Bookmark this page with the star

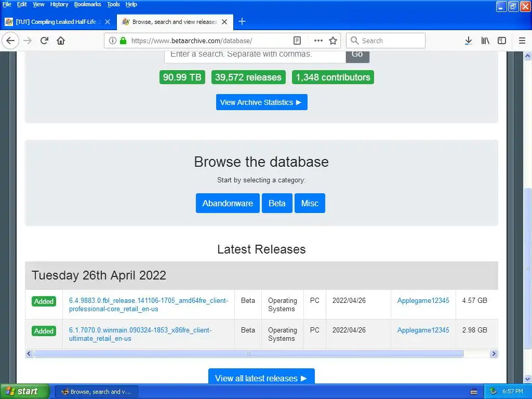point(333,41)
